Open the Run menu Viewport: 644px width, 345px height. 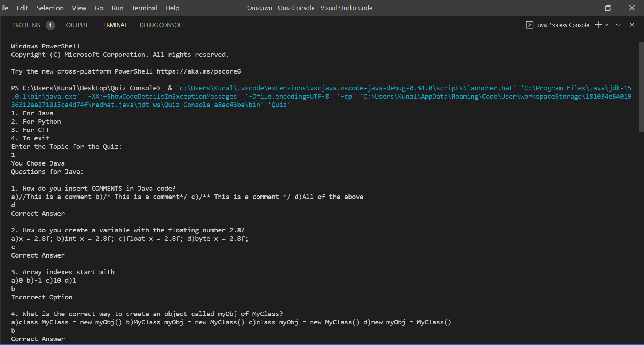pyautogui.click(x=117, y=8)
